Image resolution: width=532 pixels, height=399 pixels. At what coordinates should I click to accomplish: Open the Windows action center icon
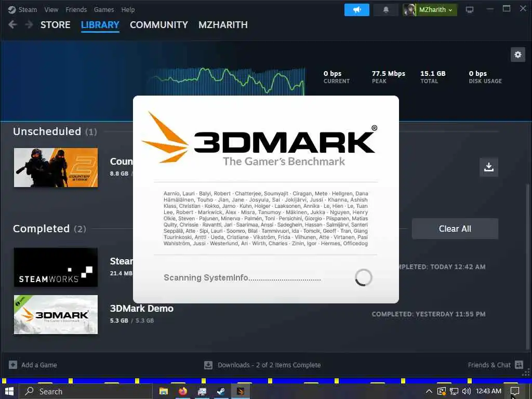515,392
